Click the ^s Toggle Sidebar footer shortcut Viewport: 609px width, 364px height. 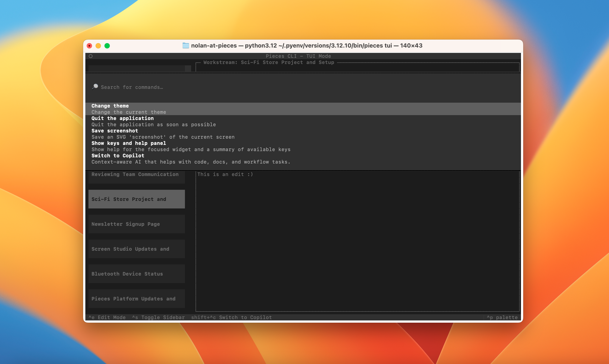(158, 317)
